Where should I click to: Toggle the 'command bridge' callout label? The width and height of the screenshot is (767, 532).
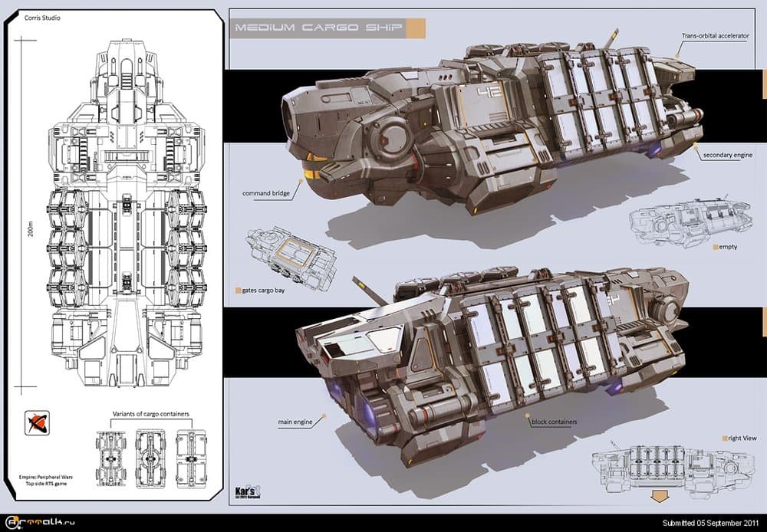(x=267, y=193)
